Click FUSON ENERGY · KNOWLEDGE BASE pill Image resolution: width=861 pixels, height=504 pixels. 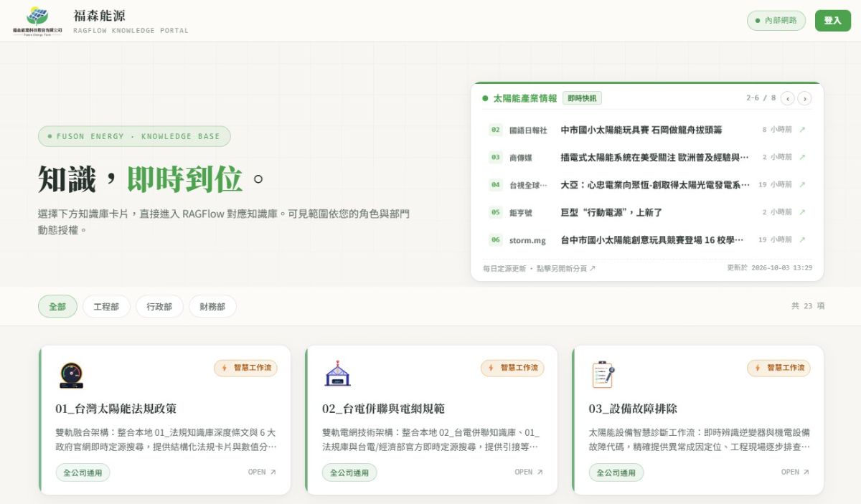click(x=134, y=136)
